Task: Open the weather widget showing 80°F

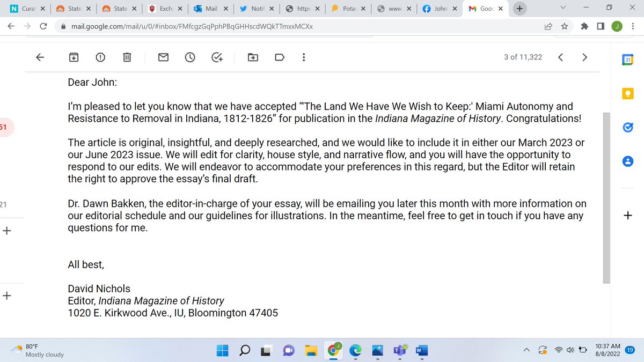Action: click(39, 350)
